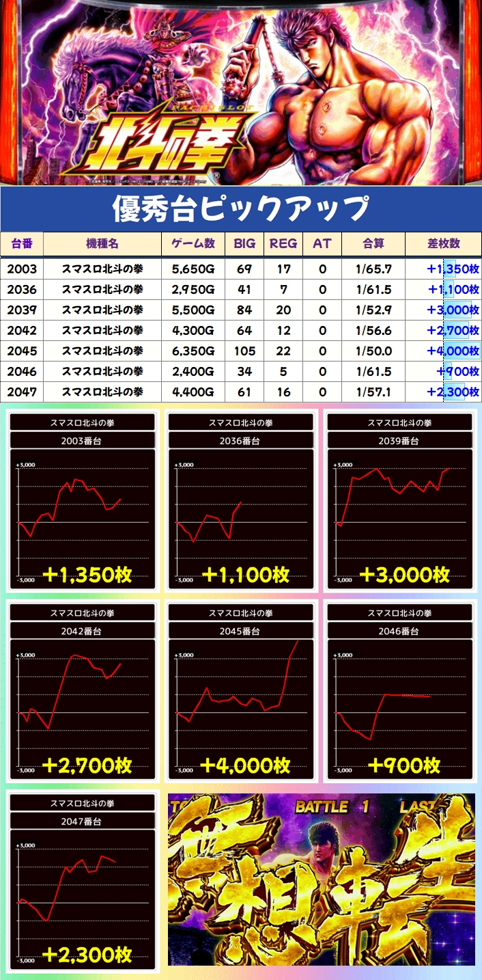Click the 無想転生 BATTLE 1 image
This screenshot has width=482, height=980.
pos(322,880)
